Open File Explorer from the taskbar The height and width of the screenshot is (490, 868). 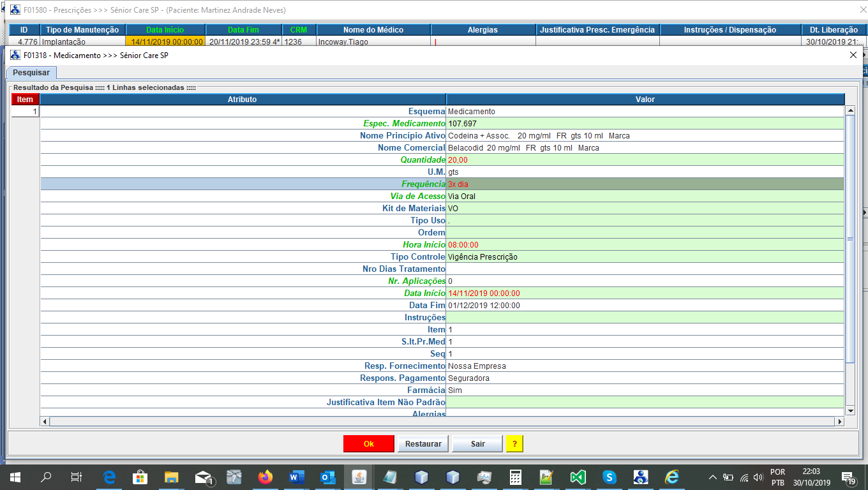(171, 477)
